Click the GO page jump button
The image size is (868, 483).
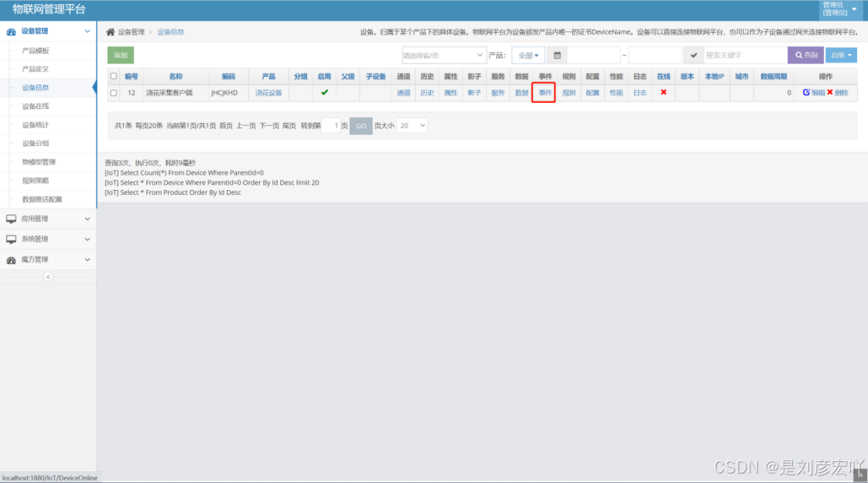click(361, 126)
